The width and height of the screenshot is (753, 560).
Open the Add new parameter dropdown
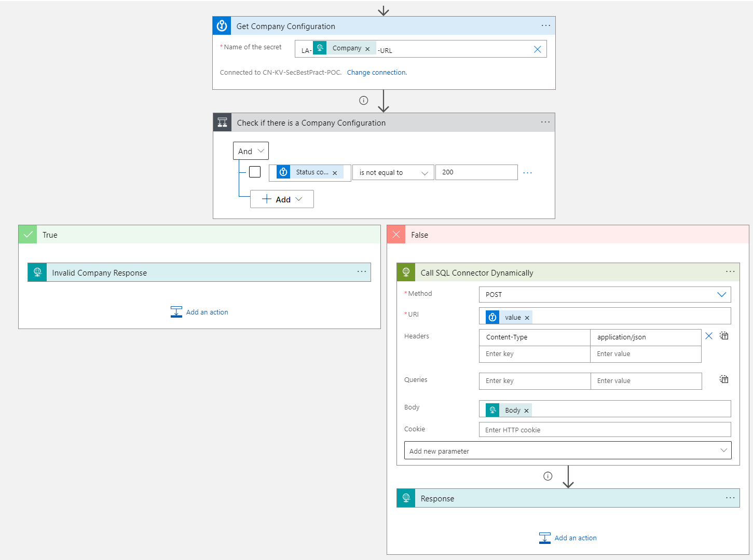tap(568, 450)
